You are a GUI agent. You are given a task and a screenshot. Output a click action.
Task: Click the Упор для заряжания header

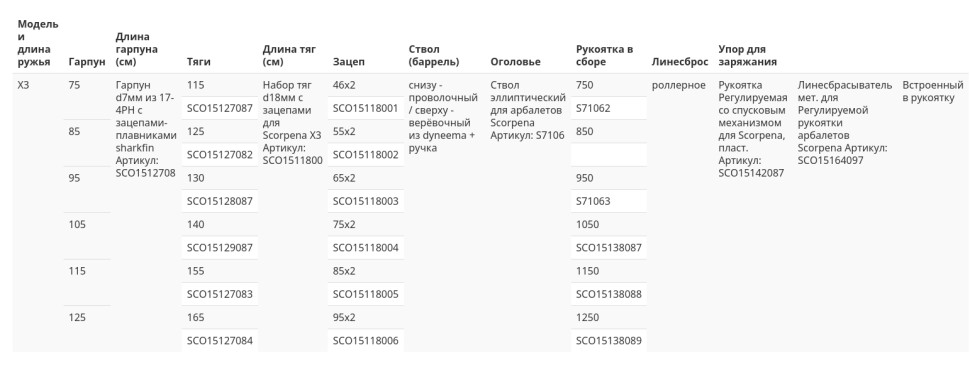point(747,56)
